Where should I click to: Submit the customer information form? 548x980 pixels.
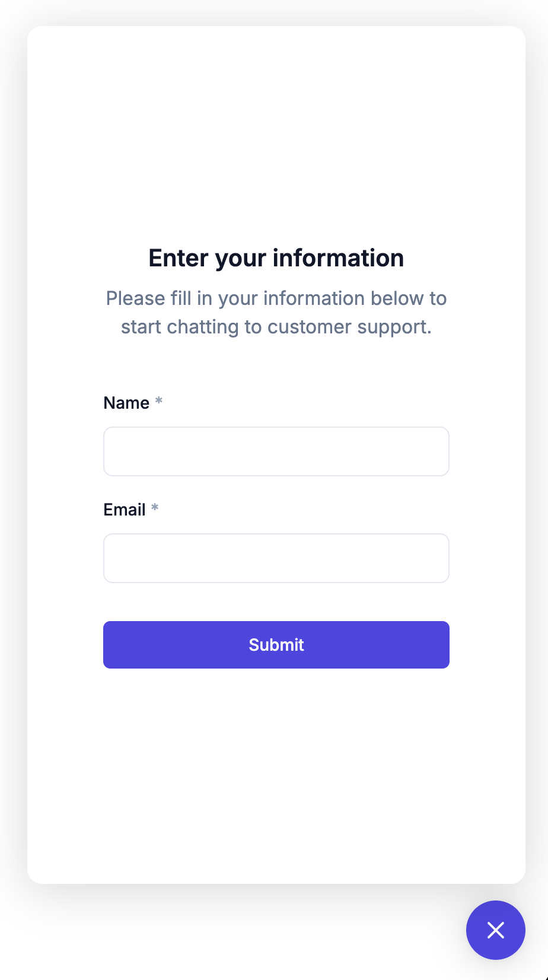(276, 645)
